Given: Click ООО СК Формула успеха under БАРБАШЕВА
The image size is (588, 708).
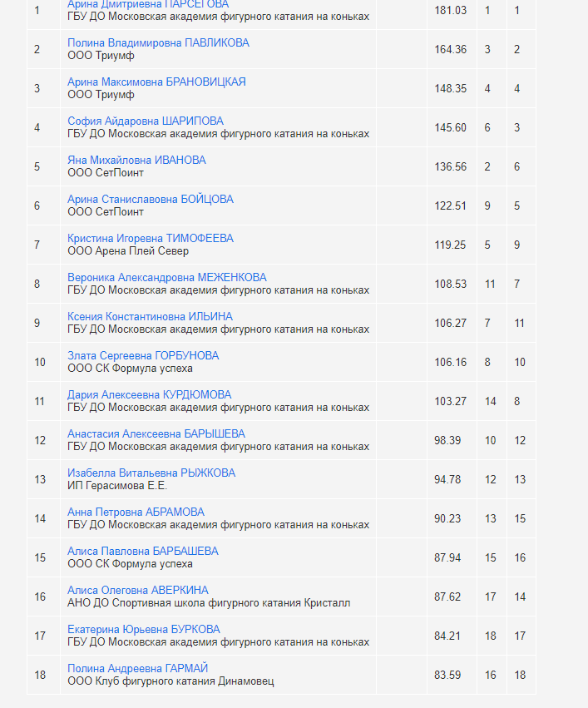Looking at the screenshot, I should tap(130, 564).
